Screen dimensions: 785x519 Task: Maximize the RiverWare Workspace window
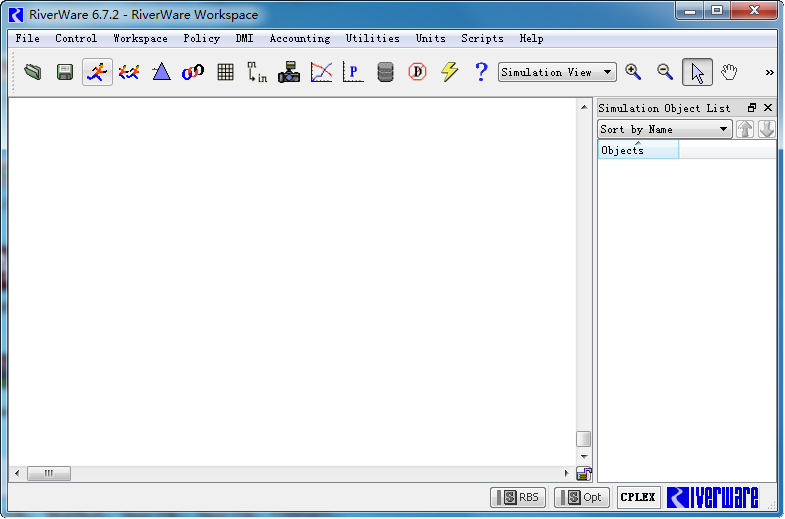click(717, 11)
